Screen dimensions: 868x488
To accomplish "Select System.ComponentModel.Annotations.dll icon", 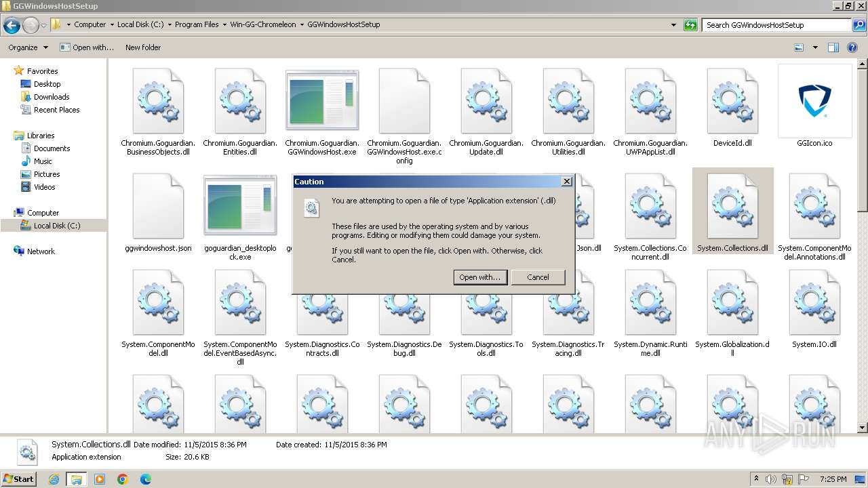I will (x=814, y=206).
